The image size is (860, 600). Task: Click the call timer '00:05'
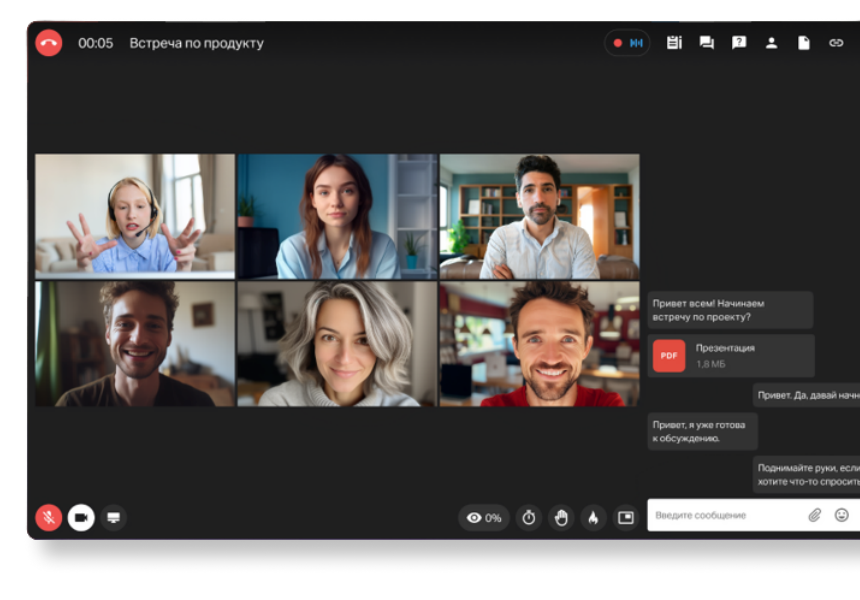(x=95, y=43)
